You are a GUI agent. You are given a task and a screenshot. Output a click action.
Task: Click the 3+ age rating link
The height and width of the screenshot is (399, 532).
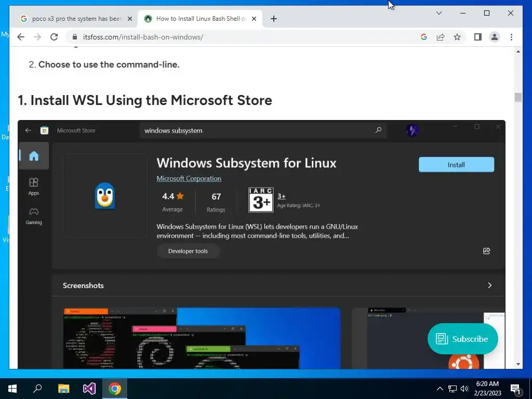click(282, 196)
